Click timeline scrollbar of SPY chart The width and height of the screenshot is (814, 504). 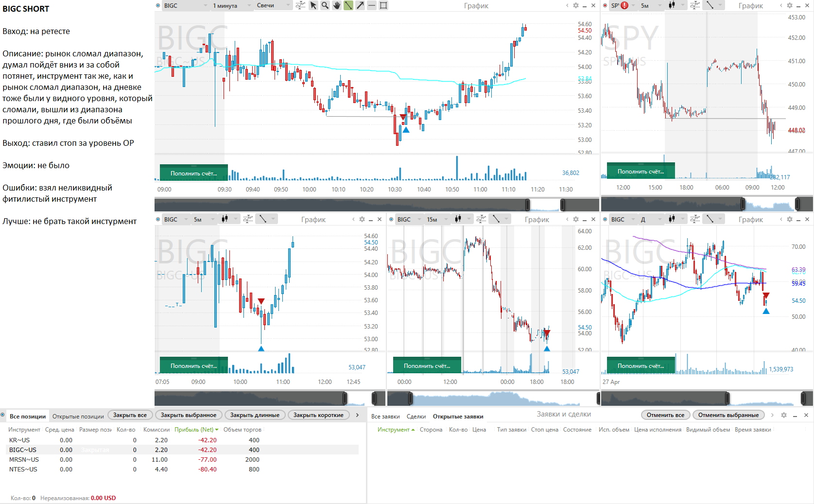click(x=707, y=204)
